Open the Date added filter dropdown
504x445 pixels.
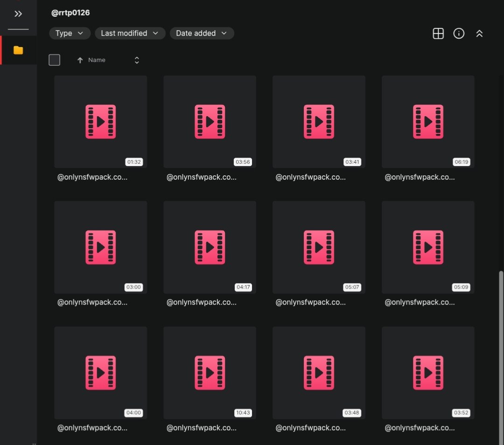[x=202, y=34]
